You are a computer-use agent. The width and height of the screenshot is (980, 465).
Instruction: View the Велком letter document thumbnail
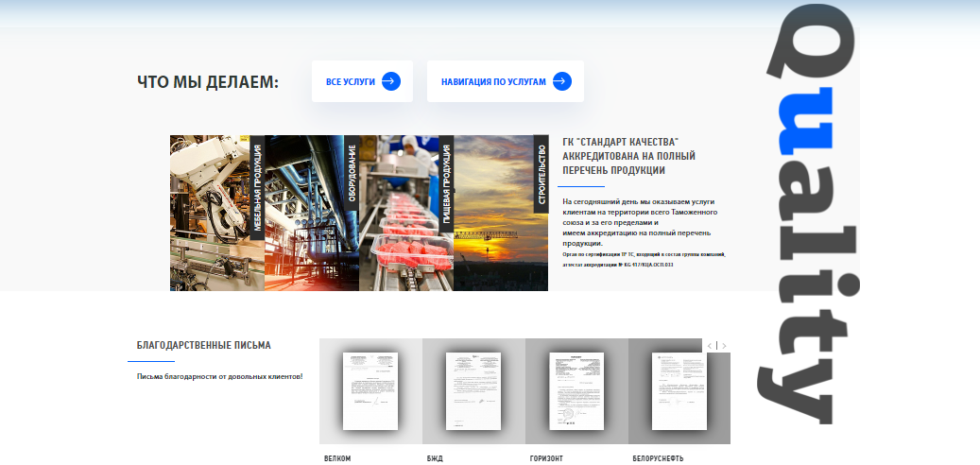click(x=370, y=391)
